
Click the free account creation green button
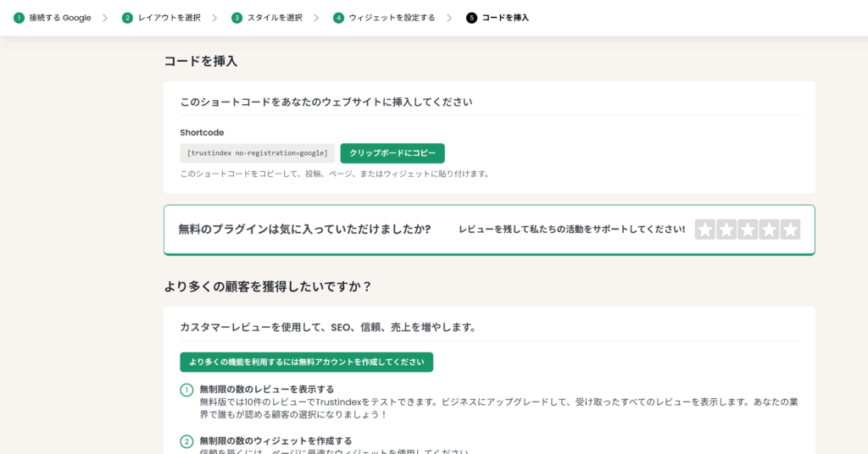click(x=306, y=363)
